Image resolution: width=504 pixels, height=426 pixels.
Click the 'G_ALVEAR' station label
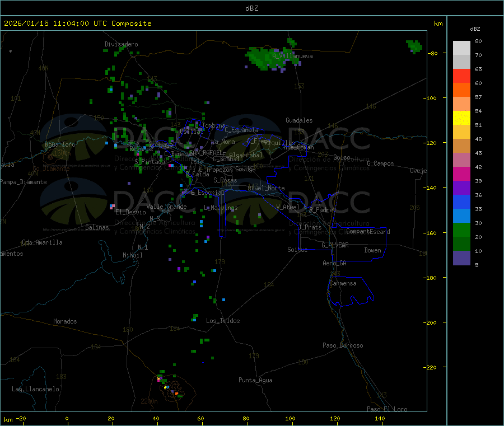[x=335, y=245]
